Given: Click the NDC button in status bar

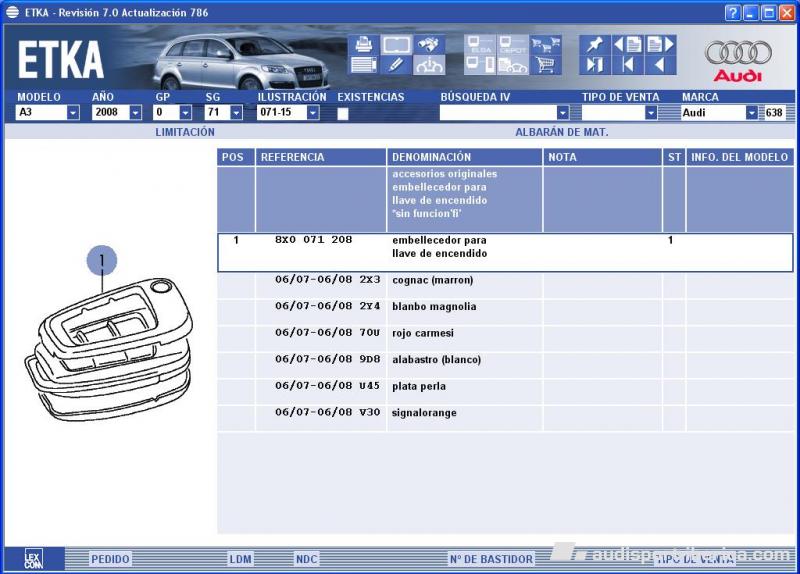Looking at the screenshot, I should [x=306, y=559].
